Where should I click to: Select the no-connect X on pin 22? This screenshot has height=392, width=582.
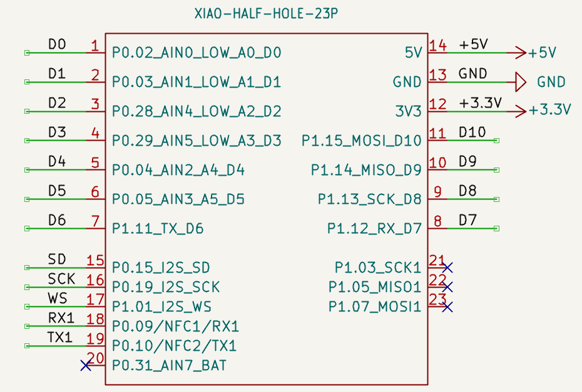(447, 287)
